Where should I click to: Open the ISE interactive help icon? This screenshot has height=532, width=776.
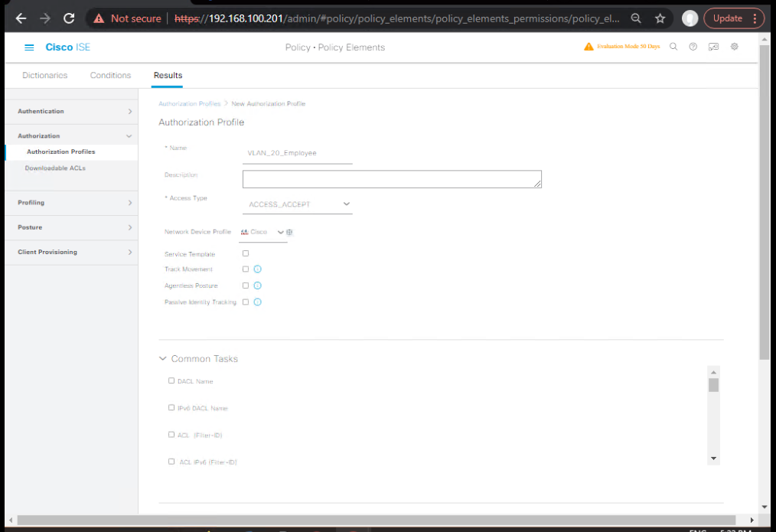(x=713, y=47)
